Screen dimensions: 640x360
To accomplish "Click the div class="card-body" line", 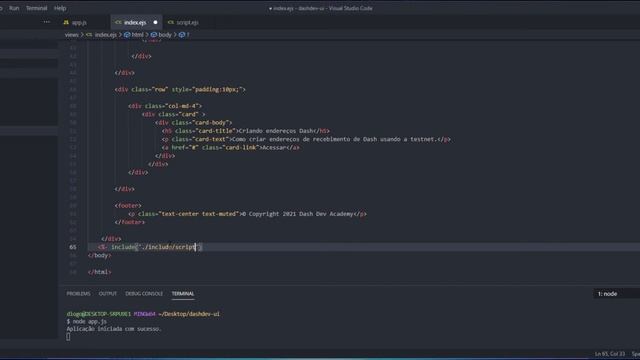I will 194,122.
